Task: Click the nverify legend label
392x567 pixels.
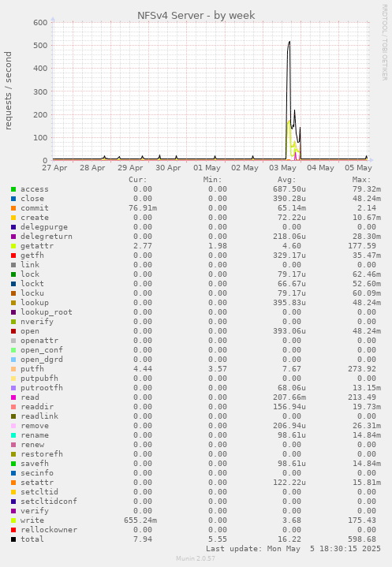Action: click(x=37, y=322)
